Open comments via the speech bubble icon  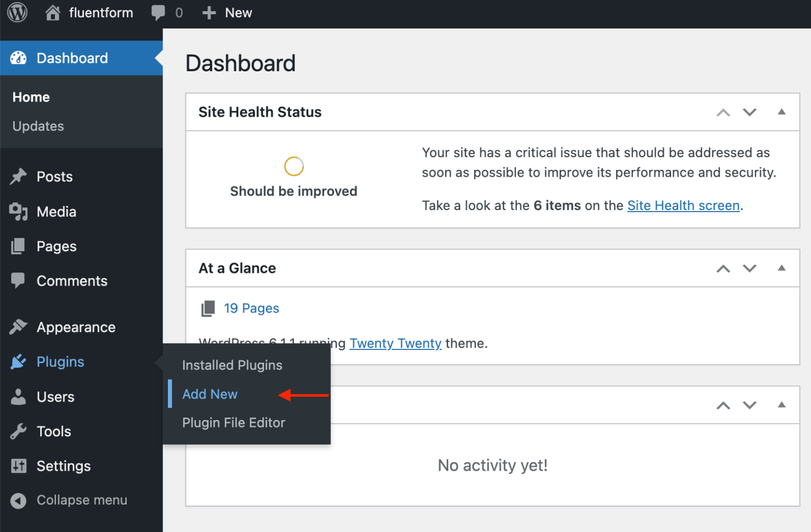pyautogui.click(x=158, y=13)
